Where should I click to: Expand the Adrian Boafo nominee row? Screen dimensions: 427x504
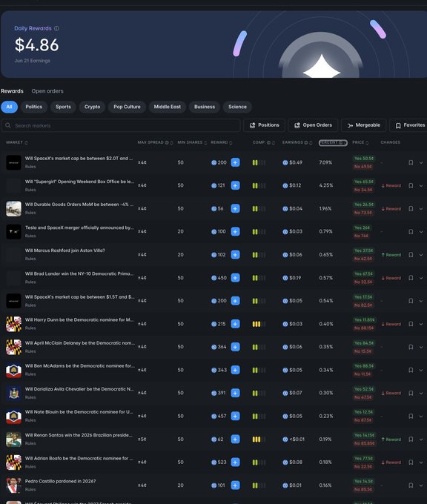coord(421,462)
